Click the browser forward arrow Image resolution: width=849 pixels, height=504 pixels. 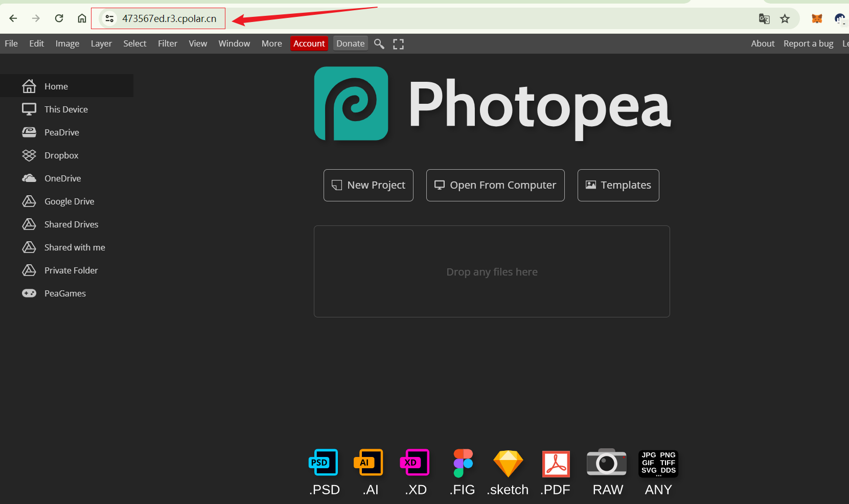coord(36,18)
